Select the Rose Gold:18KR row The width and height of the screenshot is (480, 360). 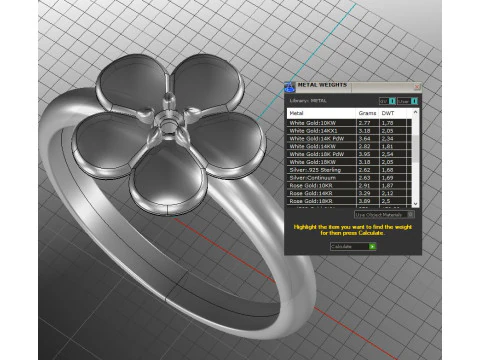pos(349,201)
